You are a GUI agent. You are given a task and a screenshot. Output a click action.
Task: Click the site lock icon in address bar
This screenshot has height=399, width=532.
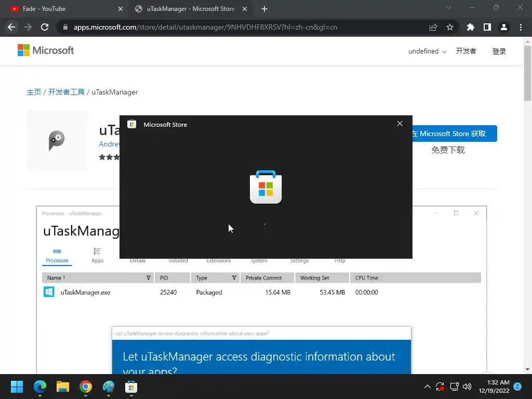click(65, 27)
